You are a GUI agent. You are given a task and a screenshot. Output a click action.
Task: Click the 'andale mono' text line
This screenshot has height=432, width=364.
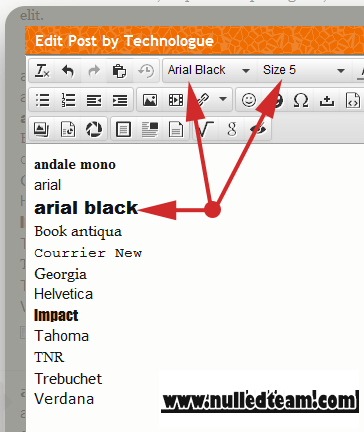(x=75, y=165)
